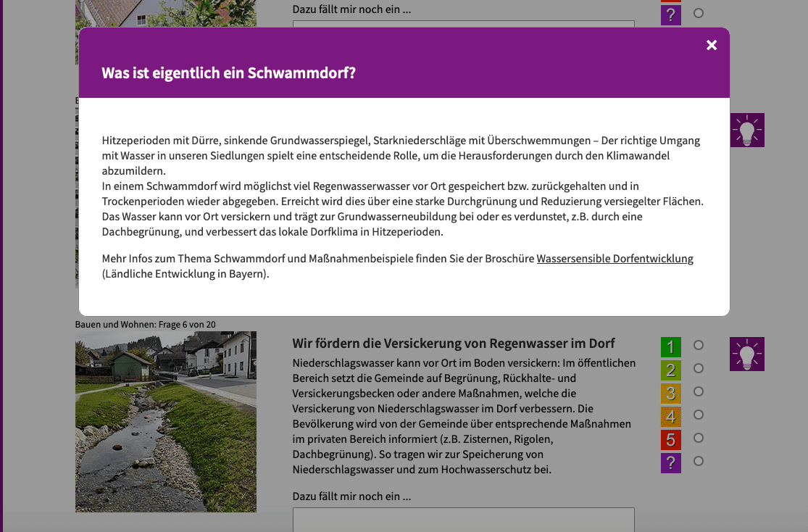Click the purple question mark icon at page top

point(670,15)
